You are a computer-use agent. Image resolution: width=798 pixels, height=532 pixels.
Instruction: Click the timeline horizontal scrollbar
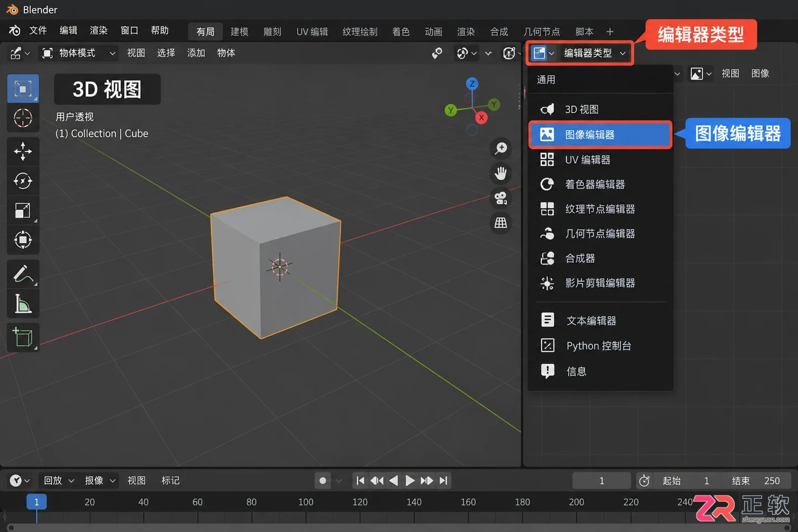(399, 528)
